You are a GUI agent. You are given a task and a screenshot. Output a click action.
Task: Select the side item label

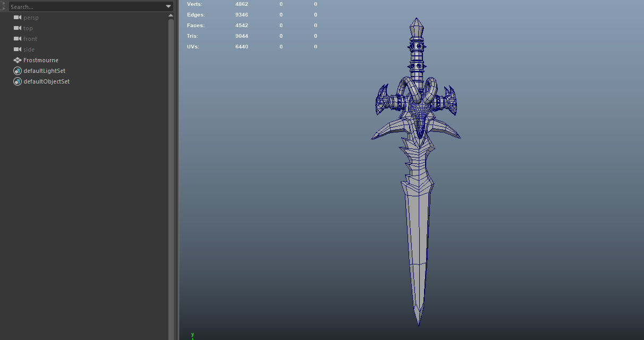[29, 49]
